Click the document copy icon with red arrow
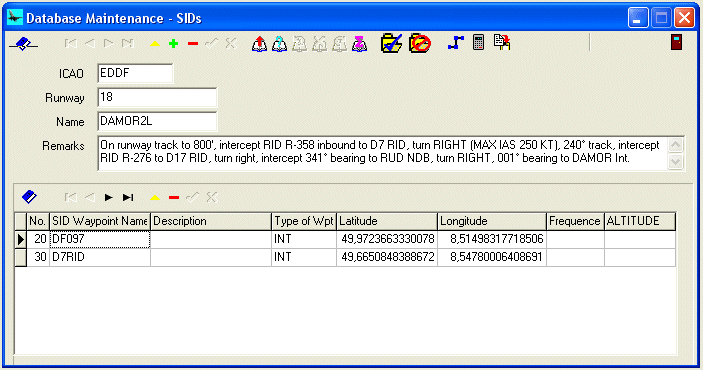The width and height of the screenshot is (703, 370). click(x=502, y=43)
